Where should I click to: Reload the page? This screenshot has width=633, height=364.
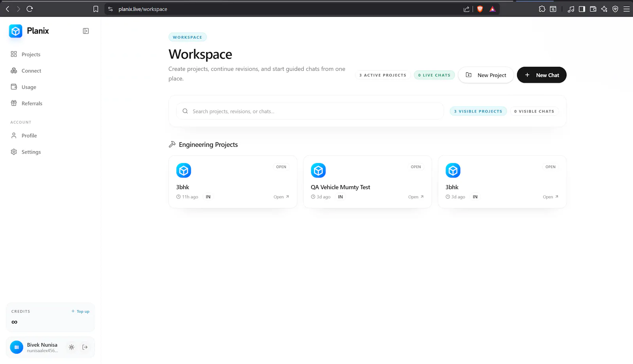(x=30, y=9)
